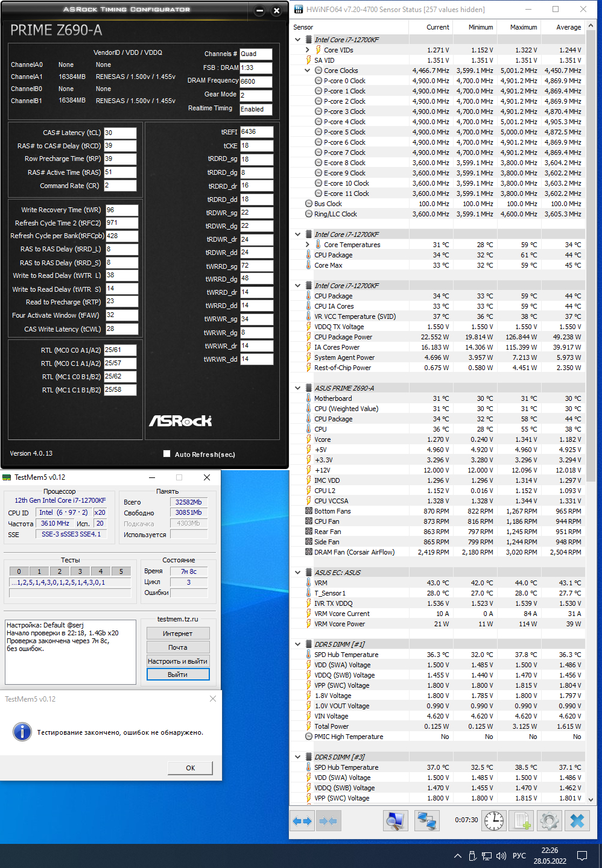Click the thermometer icon beside VRM row

(309, 583)
